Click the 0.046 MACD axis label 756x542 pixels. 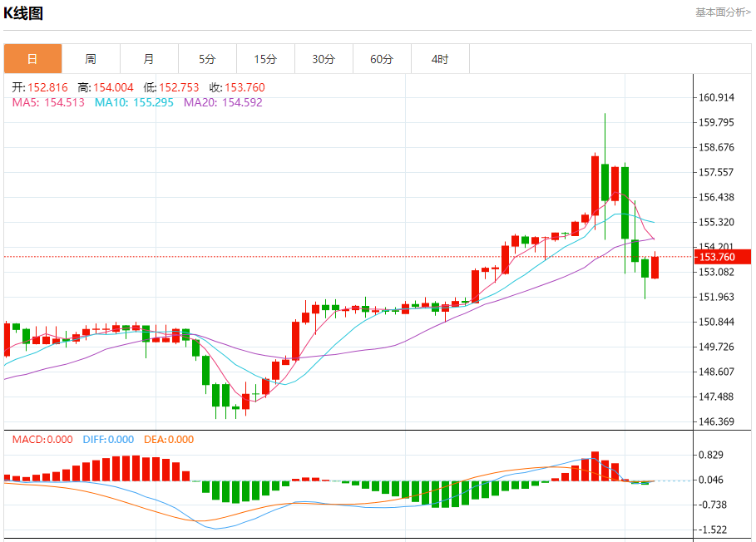(x=711, y=480)
